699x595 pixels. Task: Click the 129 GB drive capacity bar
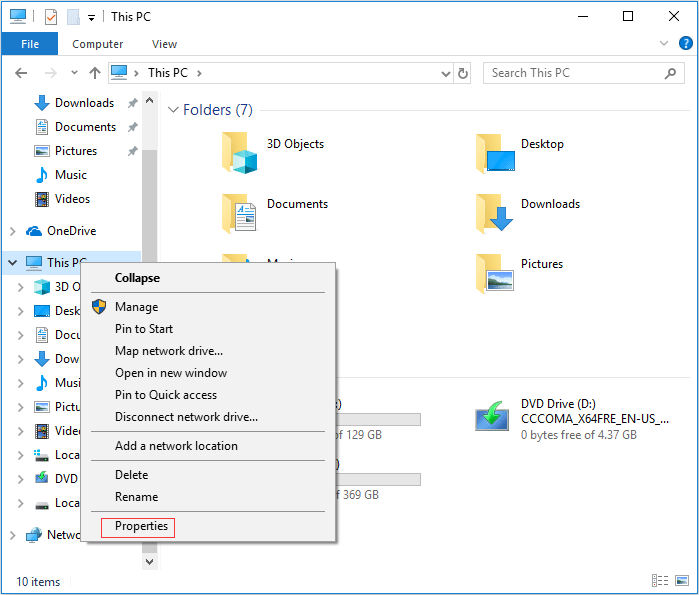pyautogui.click(x=378, y=419)
